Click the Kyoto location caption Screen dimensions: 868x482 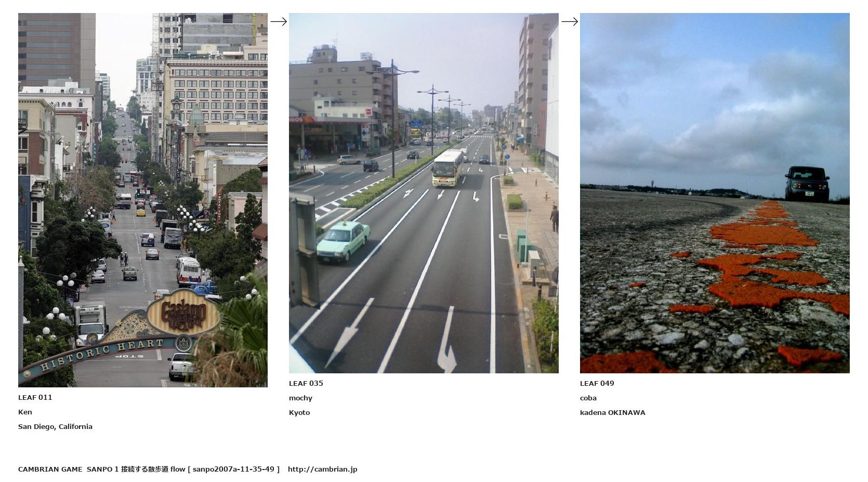click(299, 412)
